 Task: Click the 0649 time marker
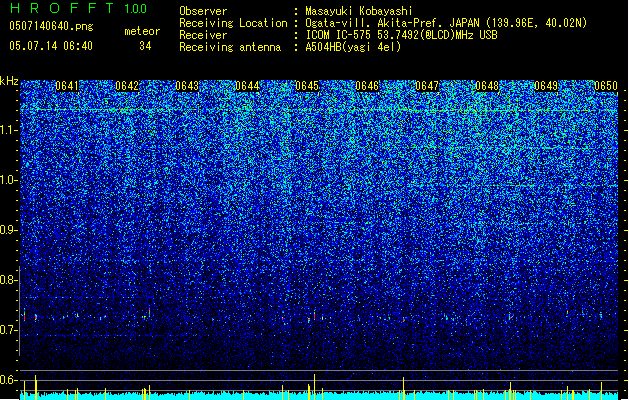point(546,86)
